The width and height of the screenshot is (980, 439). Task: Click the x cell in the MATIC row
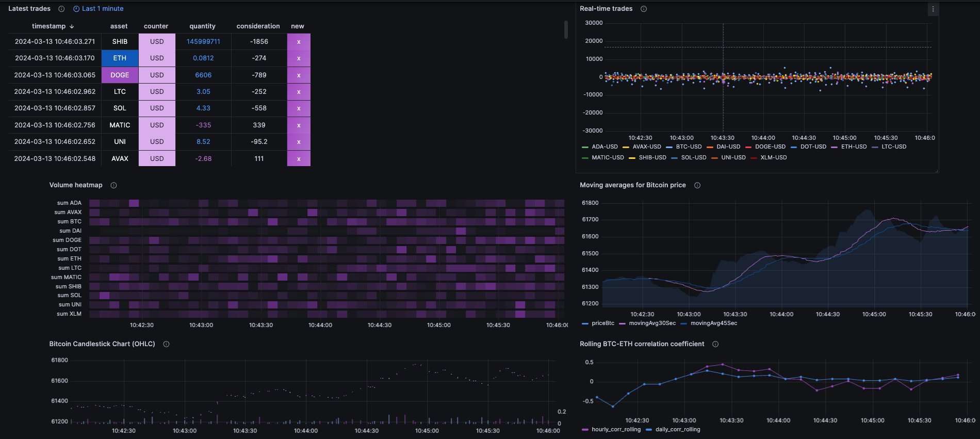coord(299,125)
